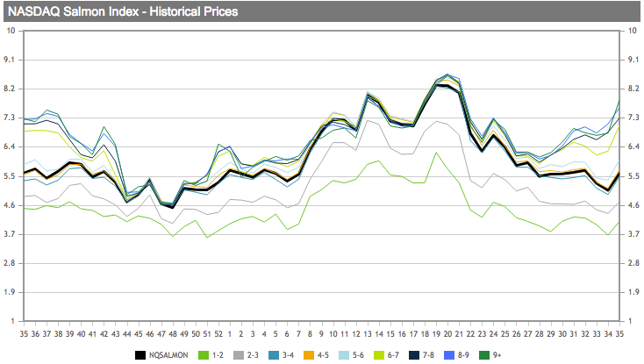644x364 pixels.
Task: Toggle the 4-5 series legend label
Action: [x=323, y=355]
